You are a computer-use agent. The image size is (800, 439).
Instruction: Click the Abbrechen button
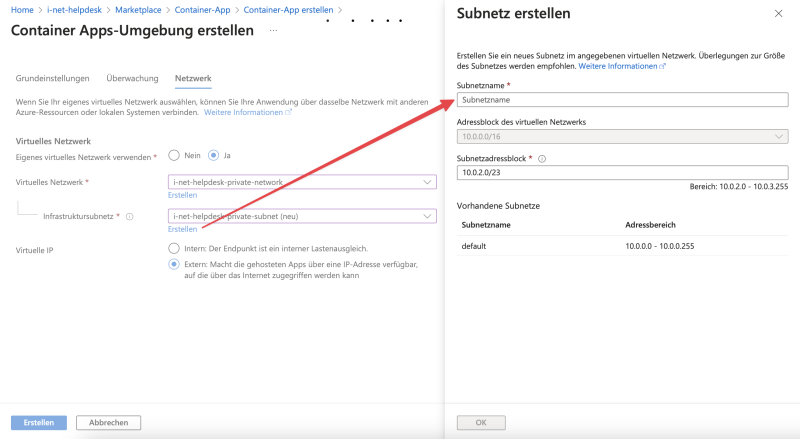pyautogui.click(x=109, y=423)
